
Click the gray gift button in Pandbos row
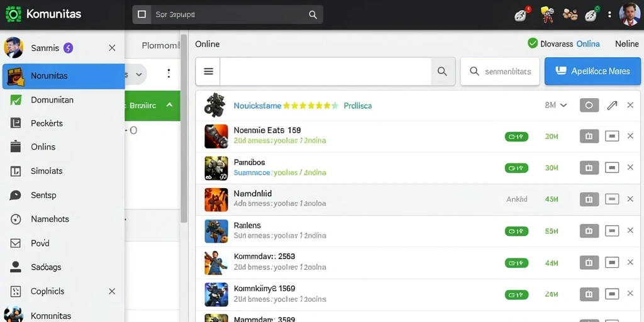pyautogui.click(x=589, y=167)
